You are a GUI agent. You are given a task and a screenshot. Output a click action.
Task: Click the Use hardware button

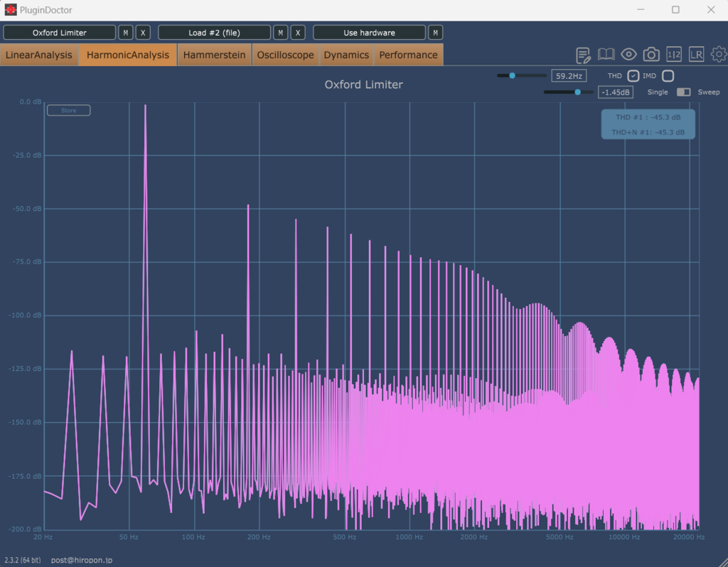[x=370, y=33]
